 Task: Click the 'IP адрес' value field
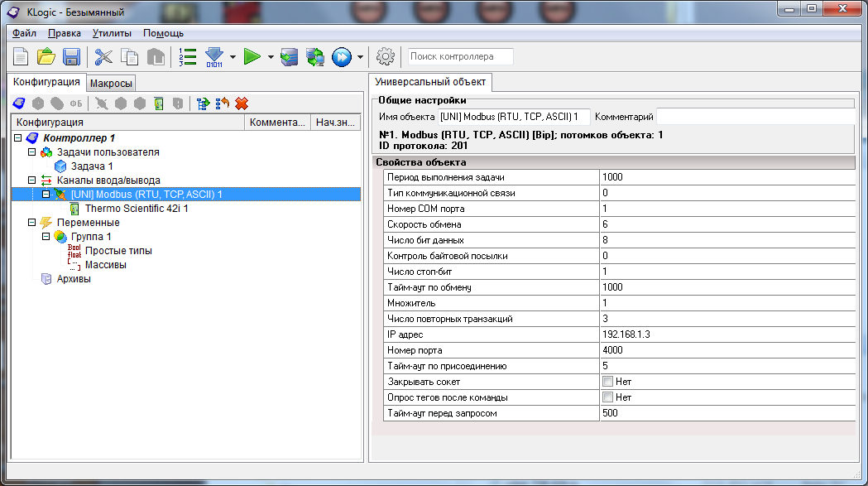point(727,334)
